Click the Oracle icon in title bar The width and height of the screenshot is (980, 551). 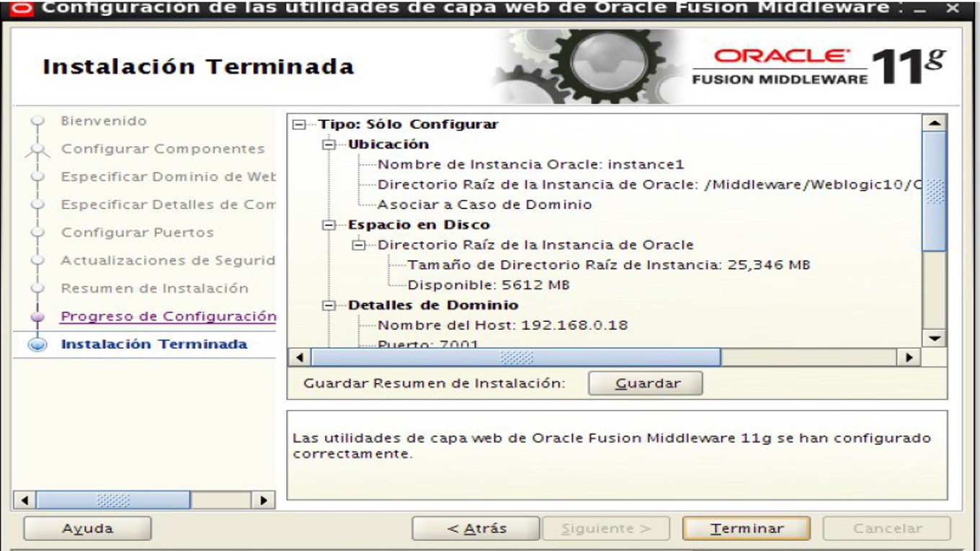pyautogui.click(x=23, y=9)
